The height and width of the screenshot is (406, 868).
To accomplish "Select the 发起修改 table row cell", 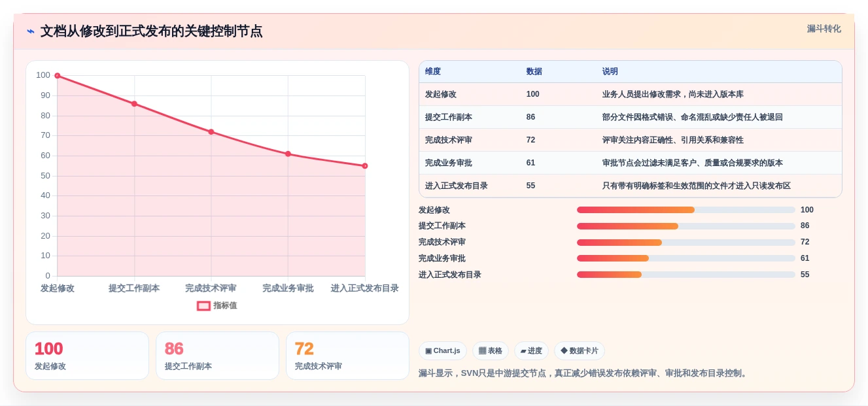I will (441, 94).
